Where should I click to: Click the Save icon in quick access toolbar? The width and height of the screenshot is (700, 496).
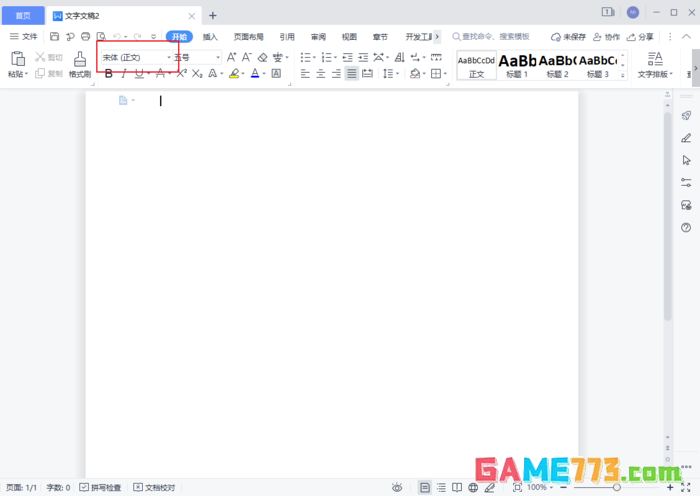pos(54,36)
